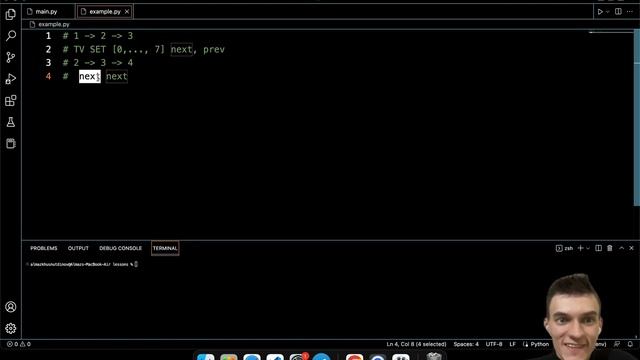Switch to the OUTPUT panel tab
The image size is (640, 360).
click(78, 248)
